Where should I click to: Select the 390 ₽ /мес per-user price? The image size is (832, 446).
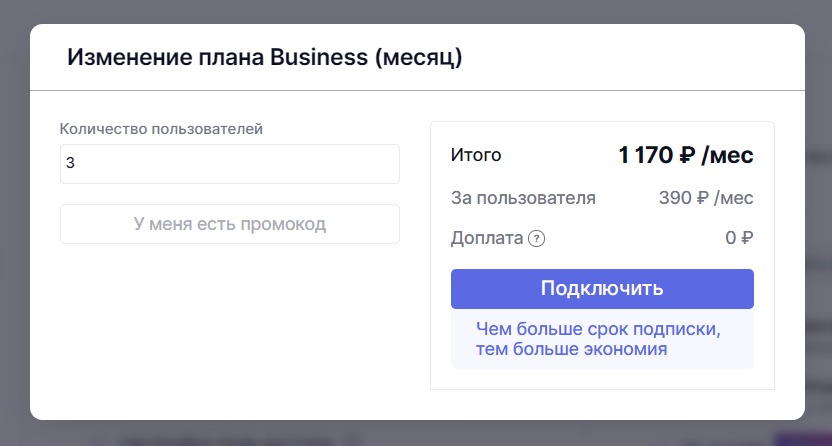705,197
